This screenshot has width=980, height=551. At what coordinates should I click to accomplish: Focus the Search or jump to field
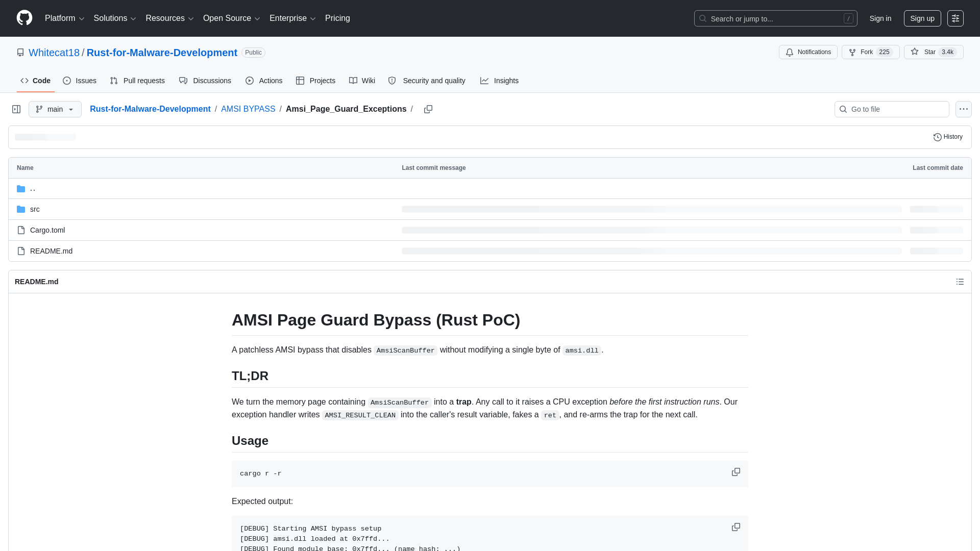tap(775, 18)
